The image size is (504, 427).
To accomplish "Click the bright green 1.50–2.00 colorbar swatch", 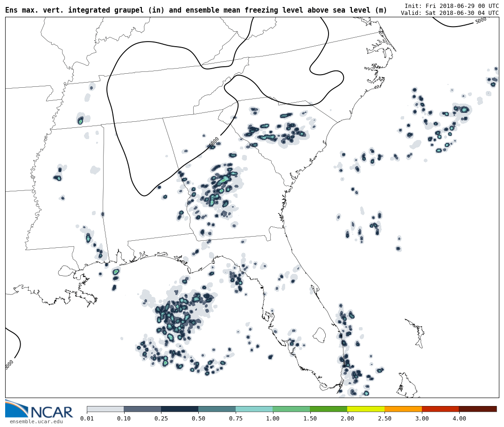I will tap(328, 409).
